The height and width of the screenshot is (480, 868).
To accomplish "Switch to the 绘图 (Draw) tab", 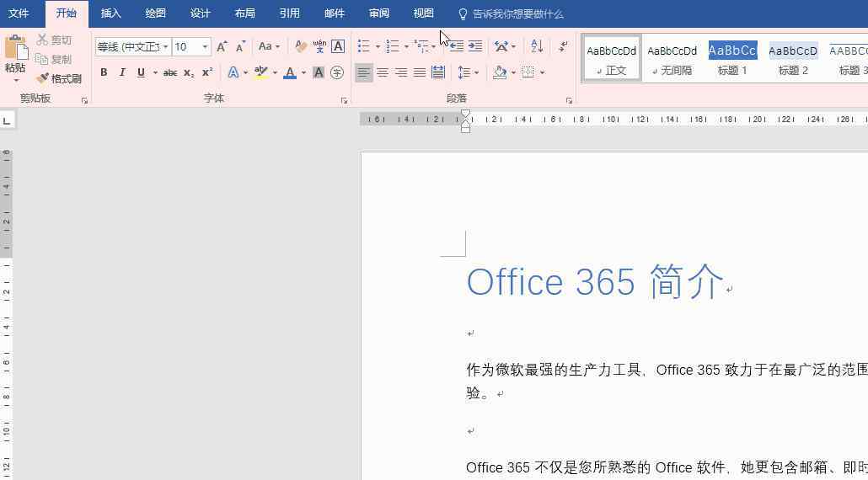I will coord(156,13).
